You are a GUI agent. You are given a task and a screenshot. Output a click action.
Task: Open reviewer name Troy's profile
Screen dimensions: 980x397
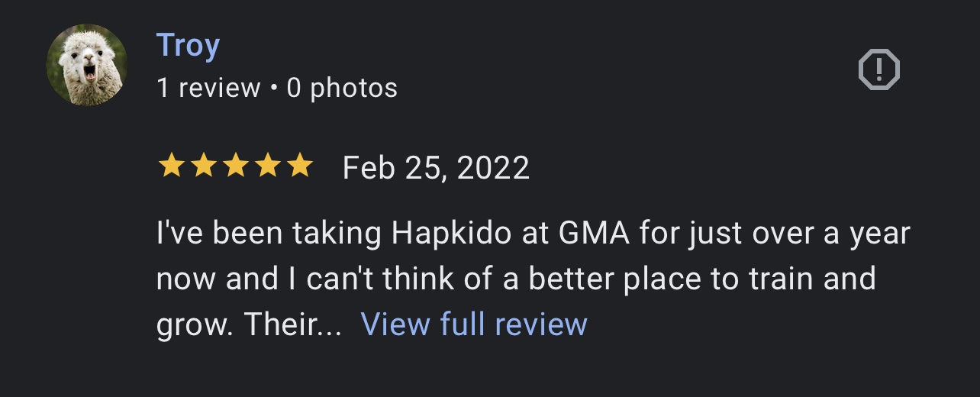coord(188,46)
